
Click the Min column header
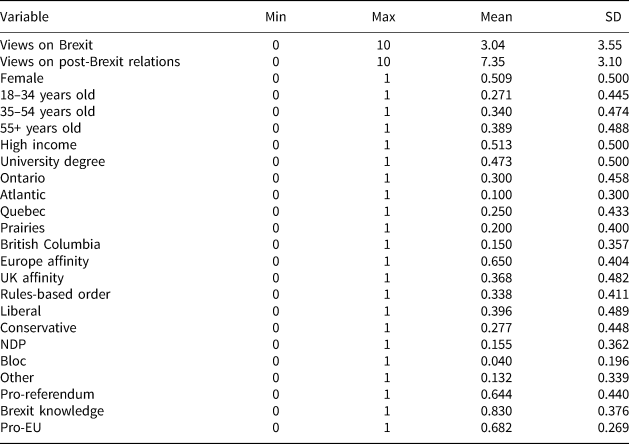[275, 17]
